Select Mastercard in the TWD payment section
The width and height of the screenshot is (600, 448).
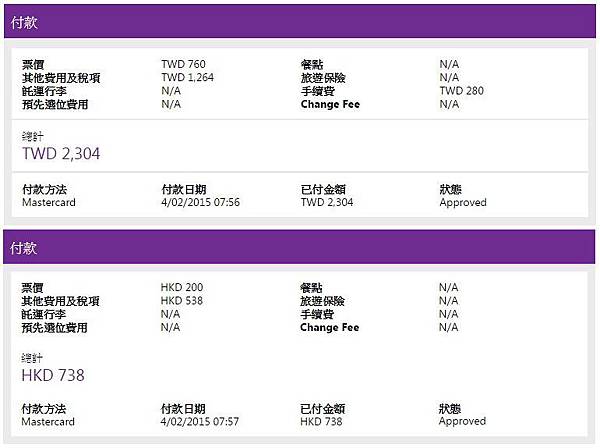click(x=48, y=202)
